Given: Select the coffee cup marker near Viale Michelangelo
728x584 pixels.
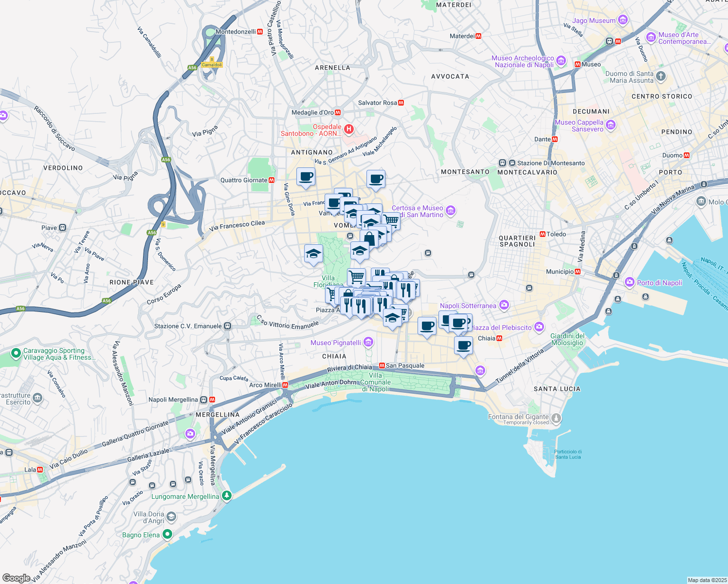Looking at the screenshot, I should (375, 180).
